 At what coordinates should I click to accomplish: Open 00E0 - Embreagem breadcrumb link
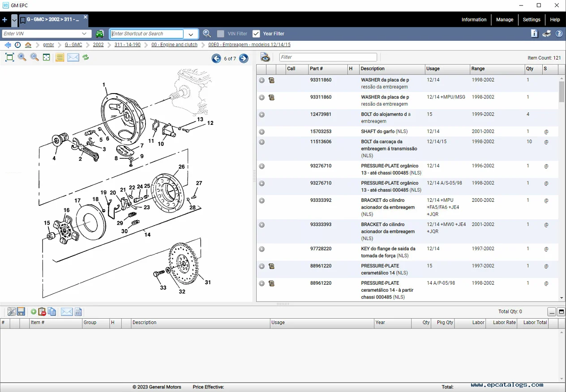tap(249, 45)
